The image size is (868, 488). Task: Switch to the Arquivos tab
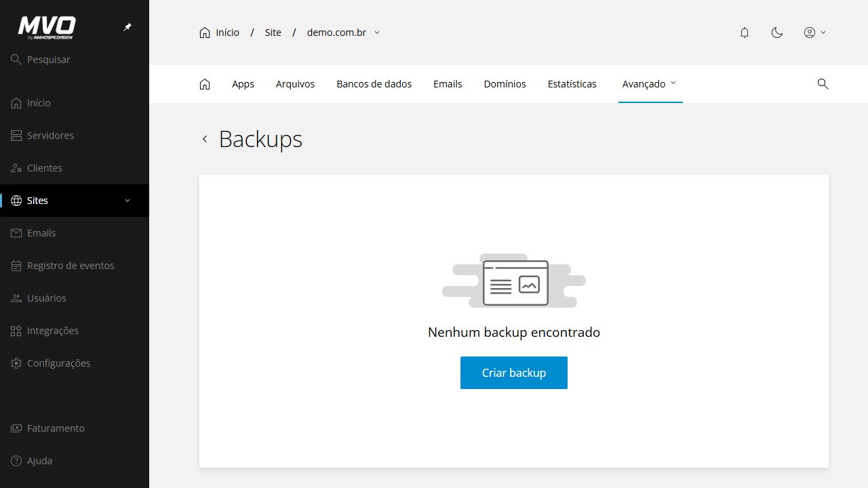tap(295, 84)
